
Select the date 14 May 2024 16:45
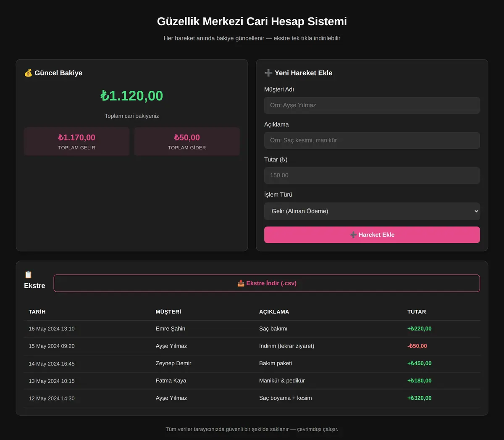[52, 364]
